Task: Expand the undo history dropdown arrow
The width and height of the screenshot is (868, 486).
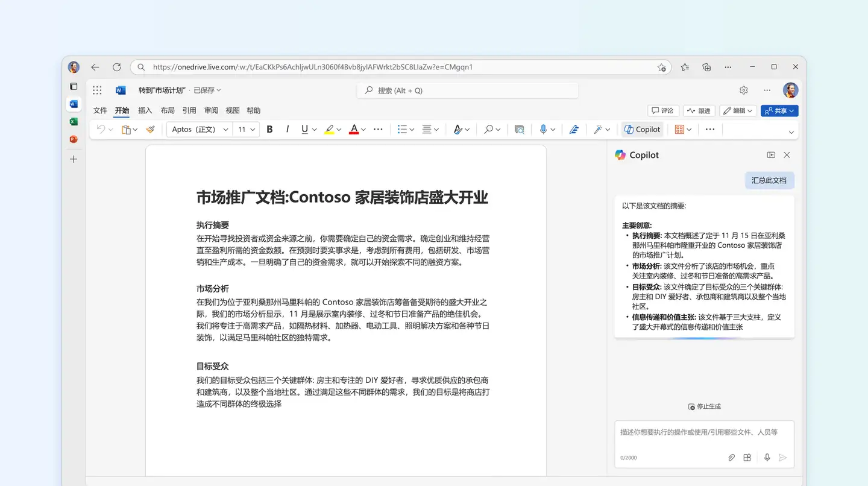Action: 111,130
